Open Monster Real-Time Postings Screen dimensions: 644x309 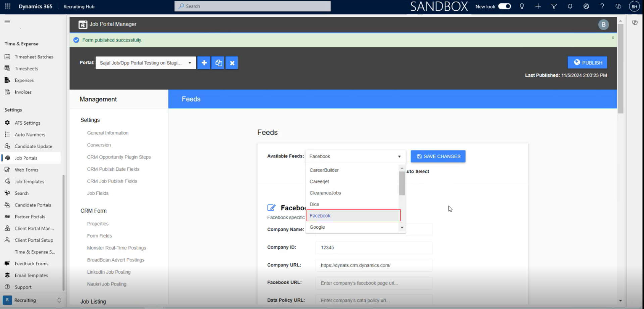[116, 248]
